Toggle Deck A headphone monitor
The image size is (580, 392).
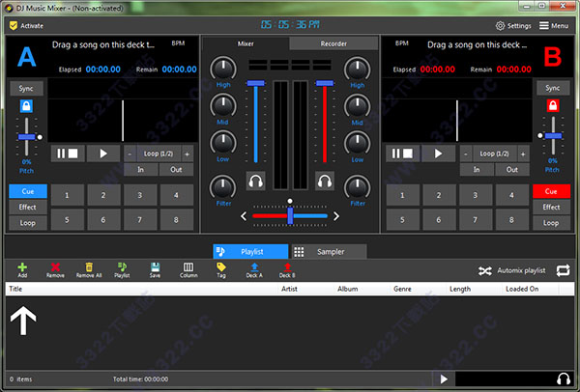pyautogui.click(x=255, y=182)
